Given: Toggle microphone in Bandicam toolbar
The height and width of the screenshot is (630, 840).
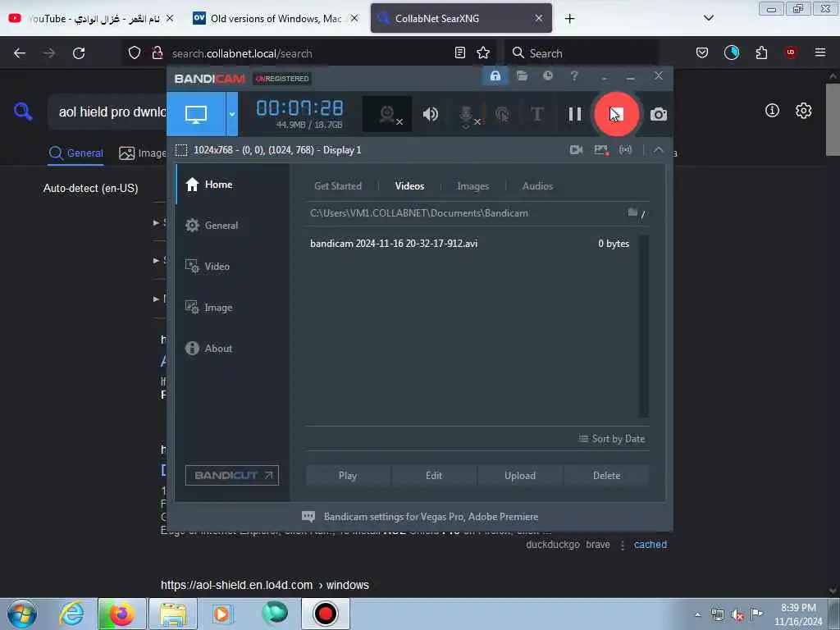Looking at the screenshot, I should (x=467, y=114).
